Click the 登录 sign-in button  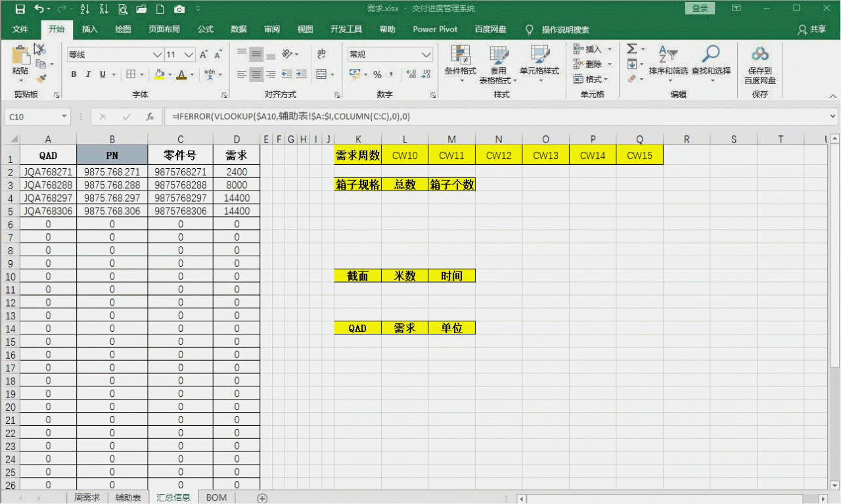click(x=700, y=9)
